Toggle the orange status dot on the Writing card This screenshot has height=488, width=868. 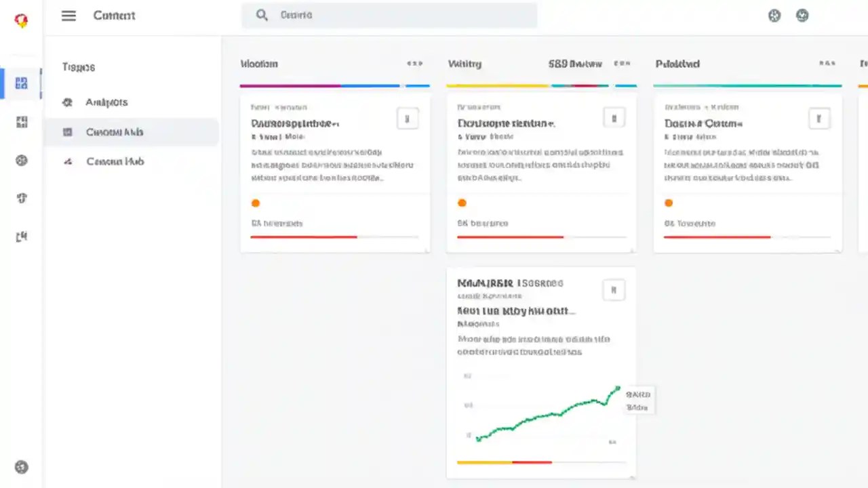pos(462,203)
